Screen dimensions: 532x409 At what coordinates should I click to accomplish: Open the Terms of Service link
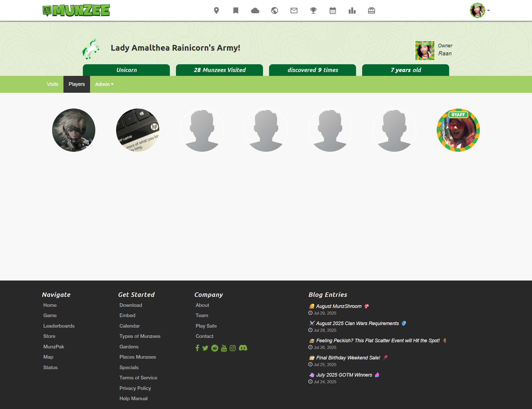(x=138, y=378)
